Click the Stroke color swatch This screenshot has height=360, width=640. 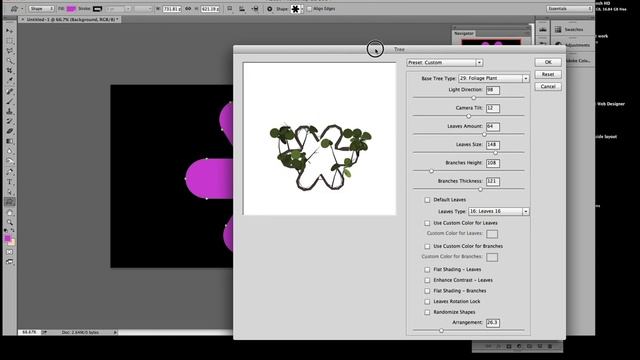97,9
